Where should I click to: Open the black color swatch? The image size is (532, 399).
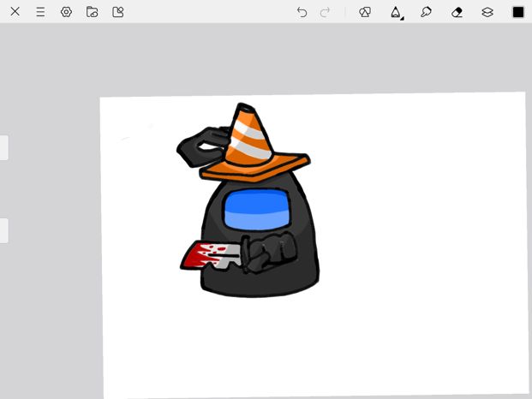pyautogui.click(x=518, y=12)
